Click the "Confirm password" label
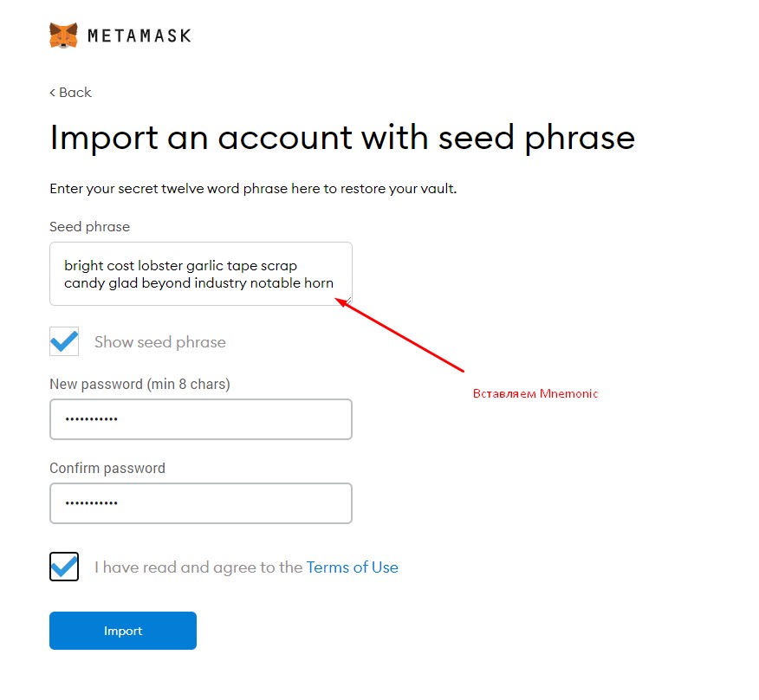Screen dimensions: 759x700 pyautogui.click(x=107, y=468)
